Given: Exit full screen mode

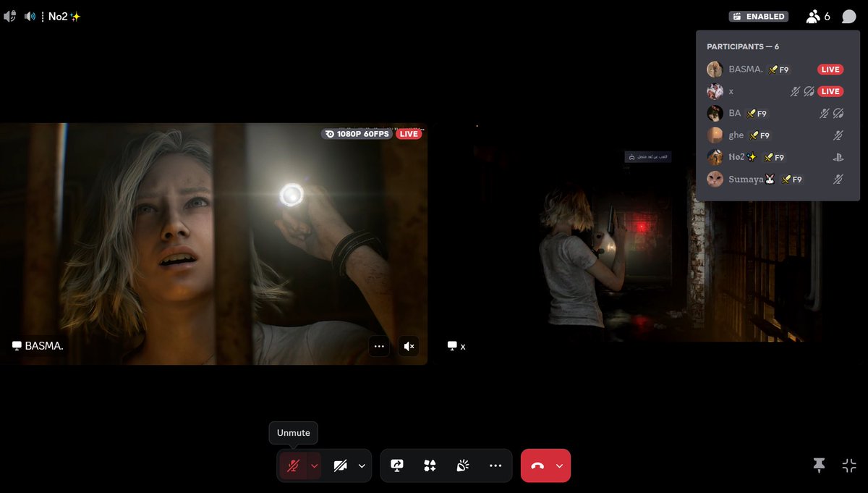Looking at the screenshot, I should pyautogui.click(x=849, y=465).
